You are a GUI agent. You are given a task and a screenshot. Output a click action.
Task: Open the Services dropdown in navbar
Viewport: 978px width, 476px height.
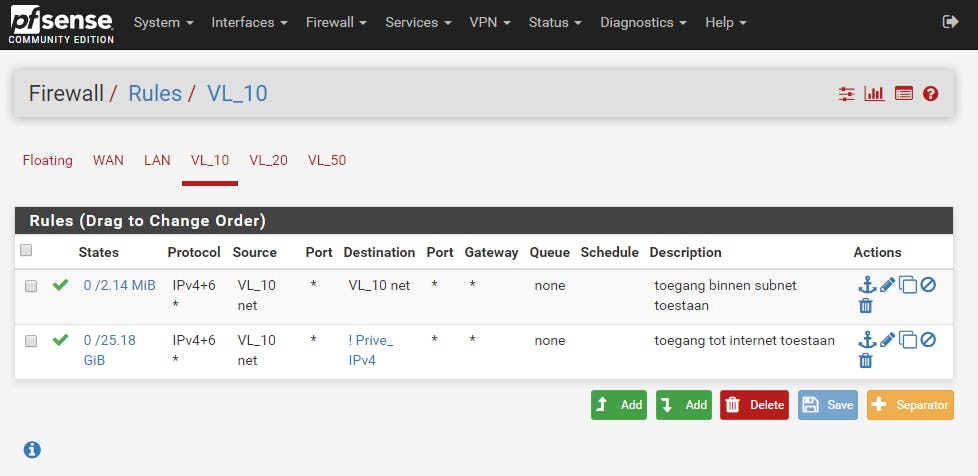pos(418,22)
